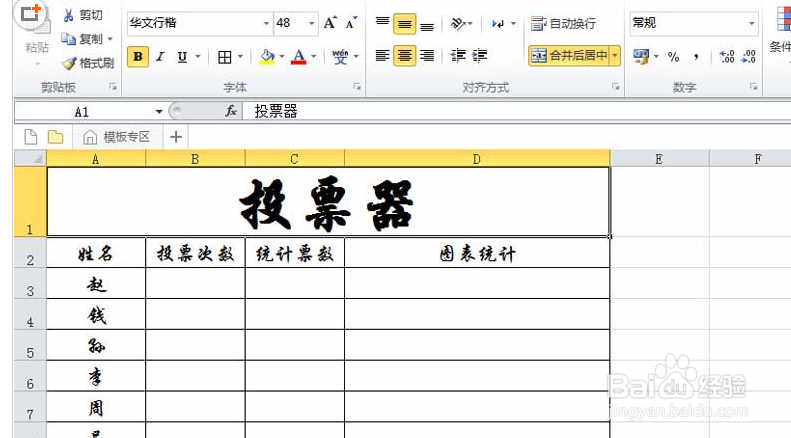
Task: Open the font size 48 dropdown
Action: coord(312,23)
